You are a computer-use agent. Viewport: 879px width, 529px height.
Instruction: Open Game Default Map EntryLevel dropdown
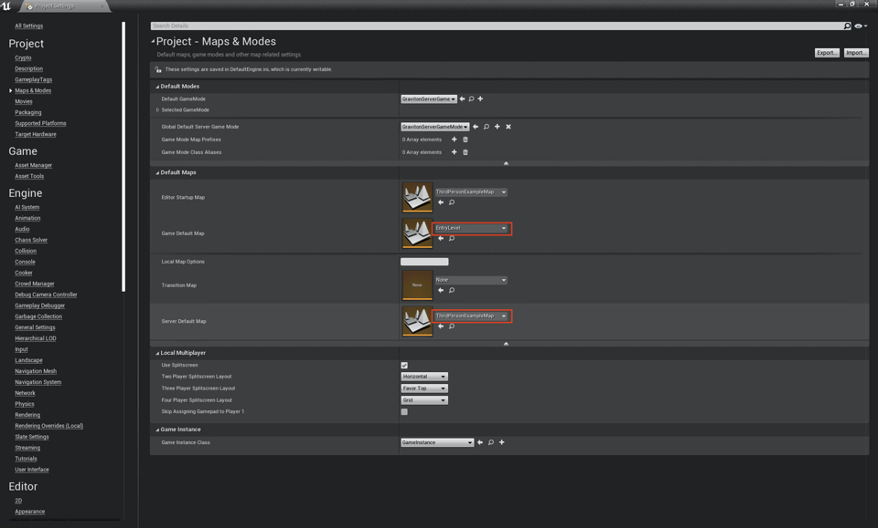(x=471, y=228)
